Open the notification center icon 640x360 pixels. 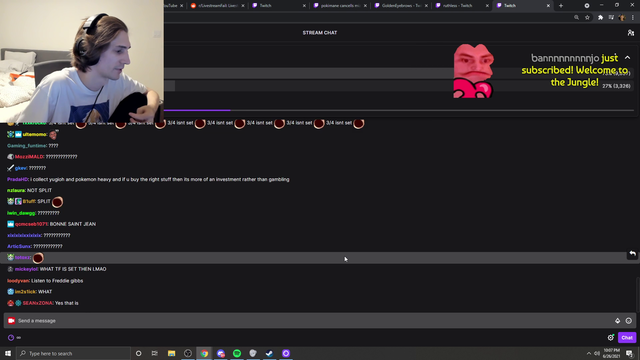click(629, 353)
